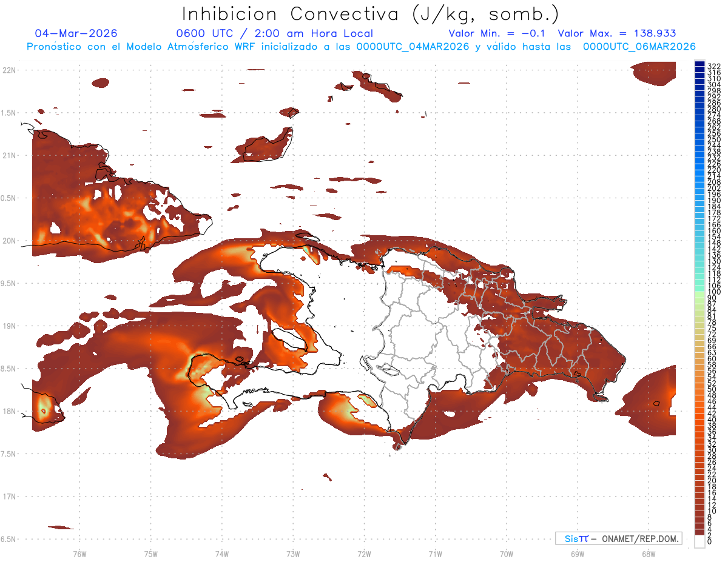Click the '75W' longitude label
This screenshot has height=562, width=728.
pos(151,553)
